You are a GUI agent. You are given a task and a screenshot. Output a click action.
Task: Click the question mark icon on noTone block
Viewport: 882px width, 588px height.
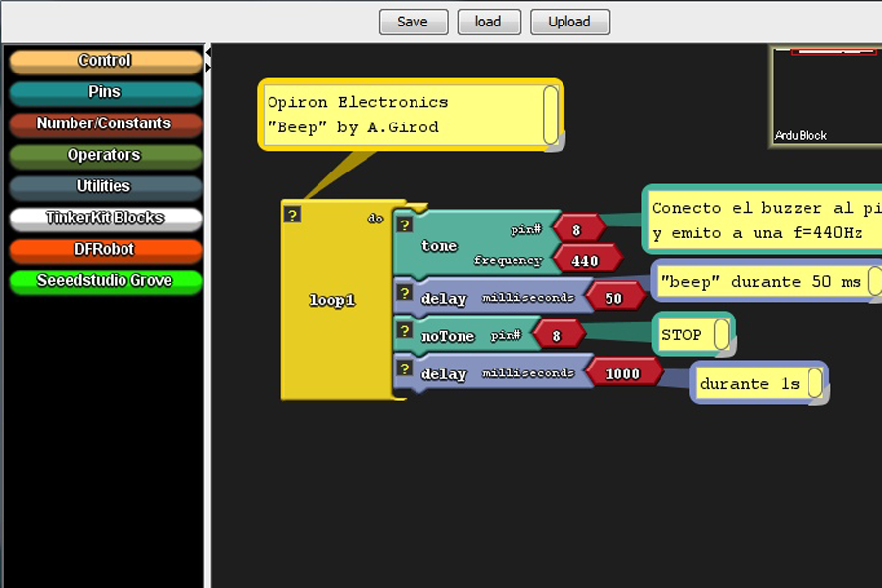tap(404, 331)
